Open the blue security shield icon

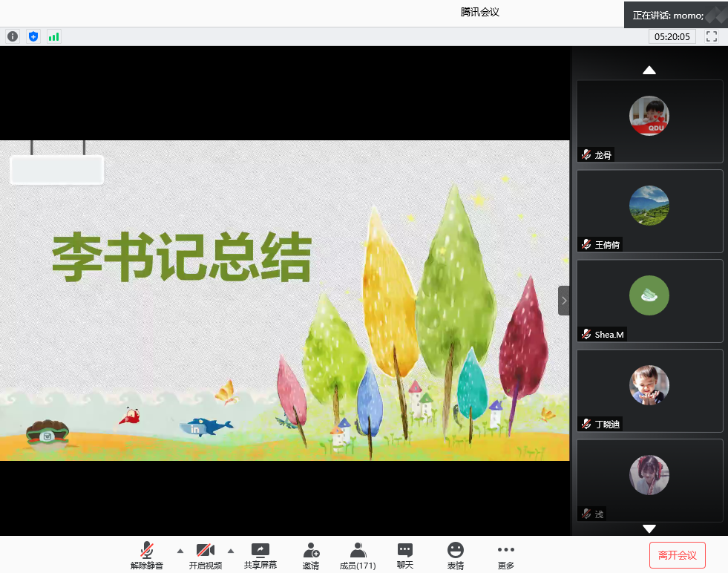(33, 36)
